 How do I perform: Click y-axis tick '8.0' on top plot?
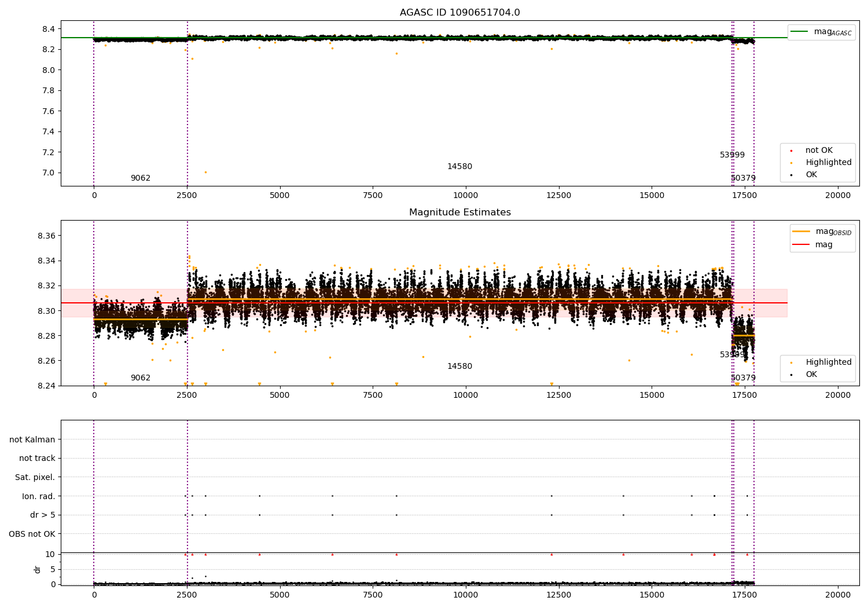pyautogui.click(x=49, y=70)
